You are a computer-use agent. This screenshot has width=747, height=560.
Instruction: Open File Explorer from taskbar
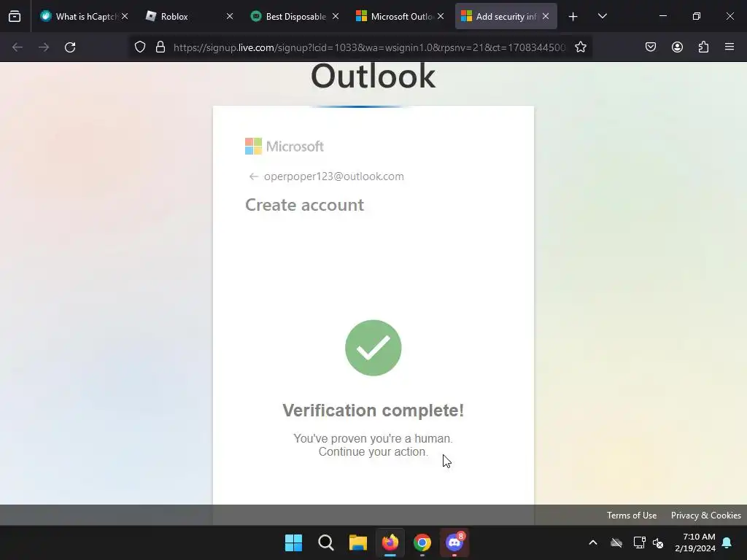tap(357, 542)
